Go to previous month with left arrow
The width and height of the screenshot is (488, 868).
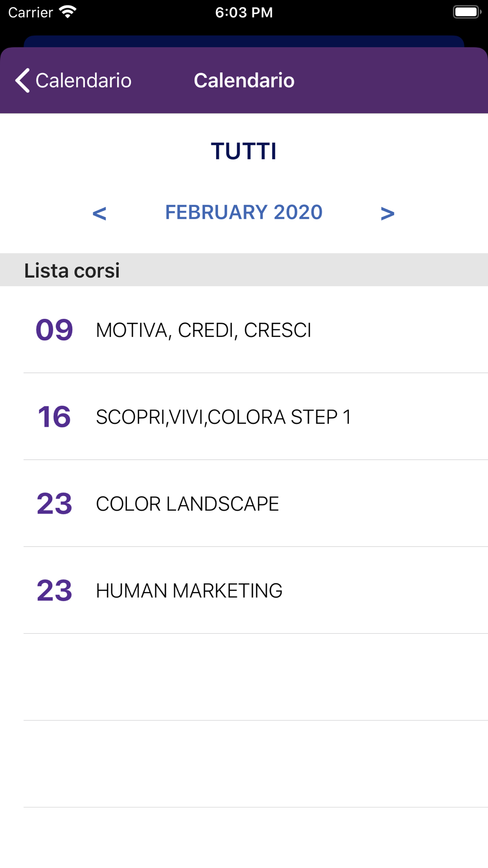(x=100, y=213)
